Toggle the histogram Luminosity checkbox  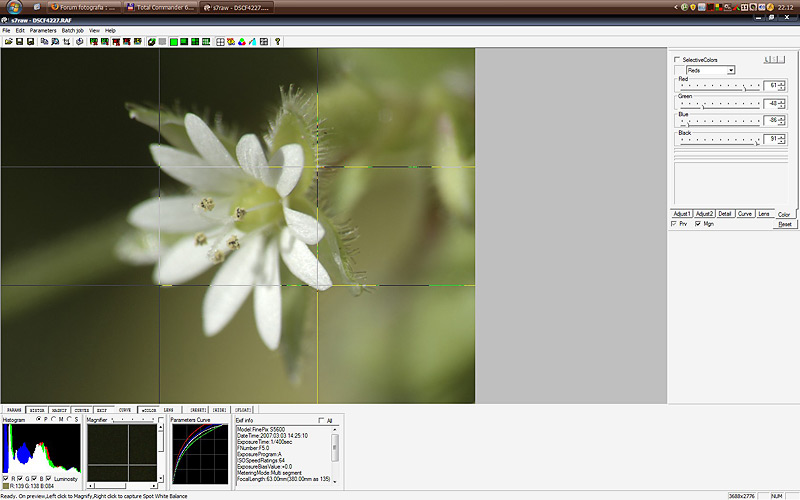pos(48,479)
